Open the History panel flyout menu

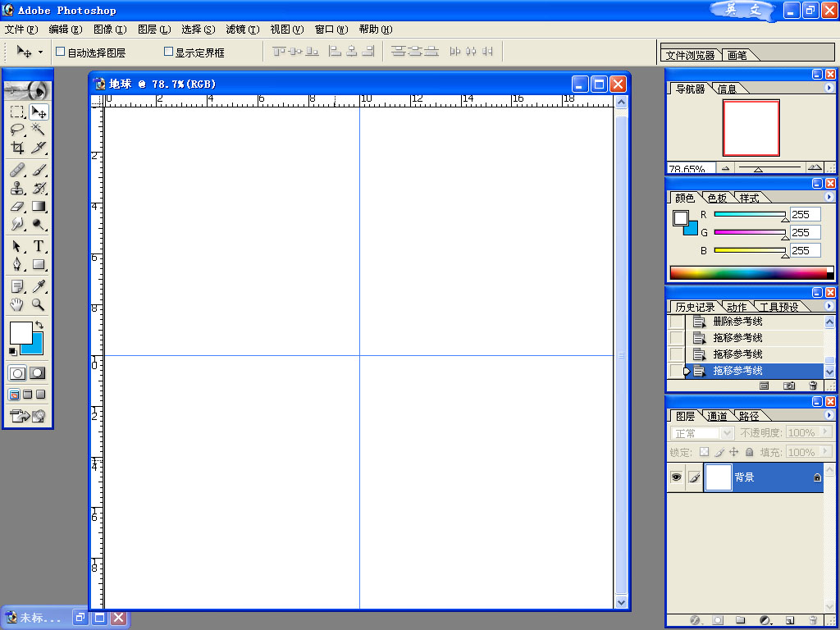829,306
